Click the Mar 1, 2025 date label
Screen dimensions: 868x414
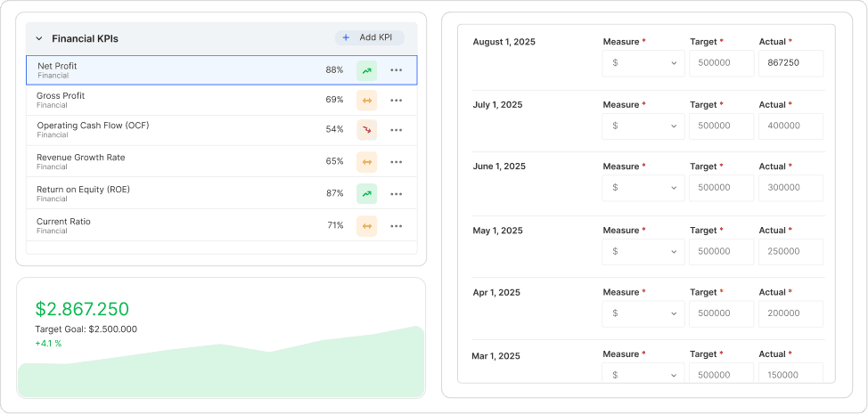pos(496,356)
